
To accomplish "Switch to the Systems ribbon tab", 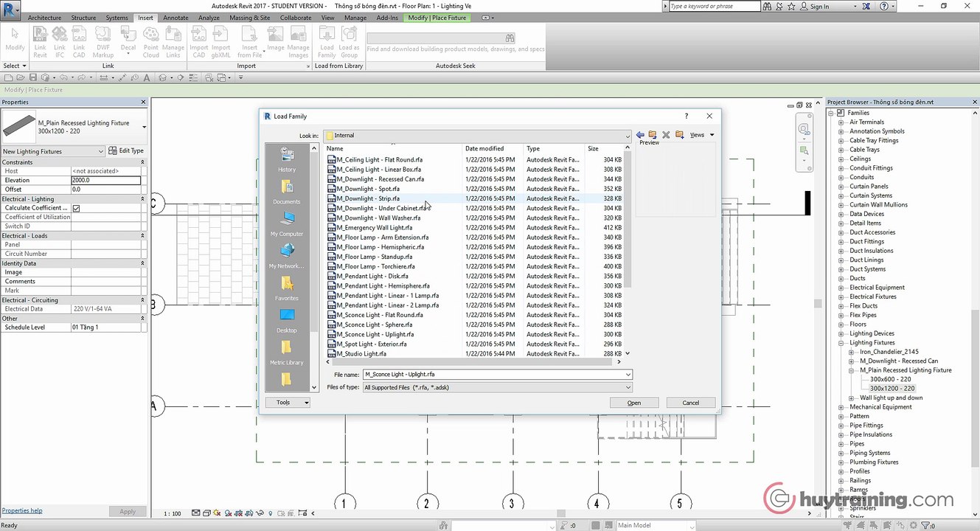I will pyautogui.click(x=117, y=18).
